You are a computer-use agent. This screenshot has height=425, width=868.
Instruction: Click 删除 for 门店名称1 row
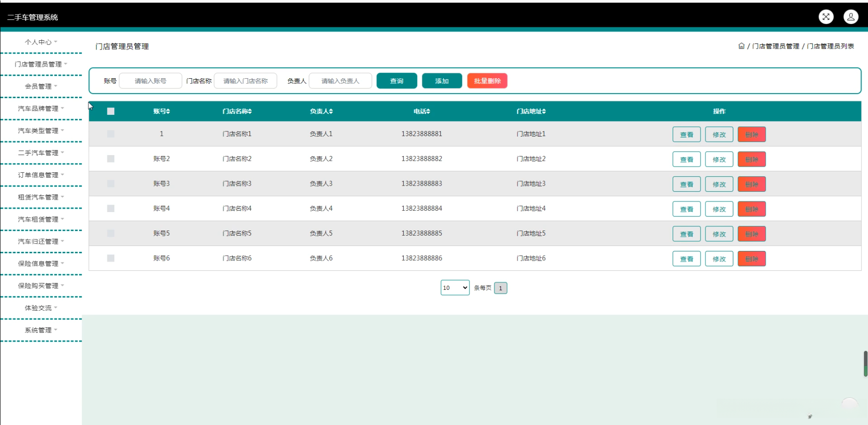tap(752, 134)
